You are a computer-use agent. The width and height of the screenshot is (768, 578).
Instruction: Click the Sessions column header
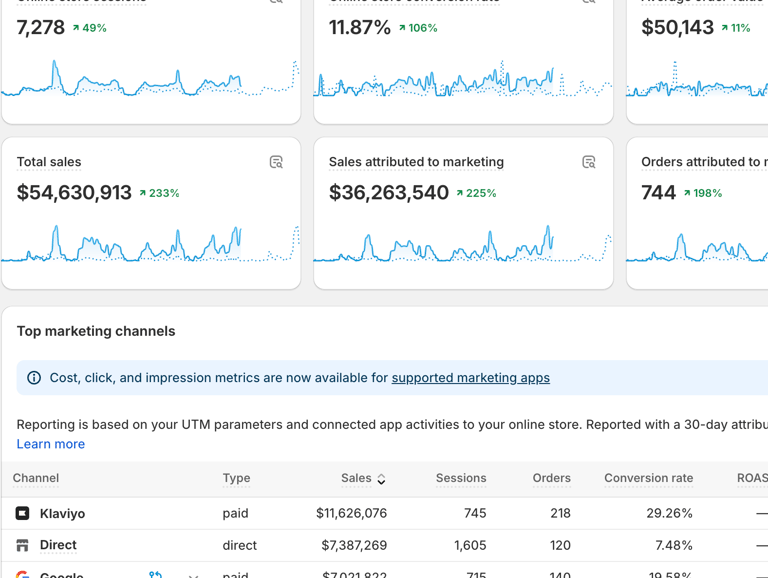click(x=461, y=478)
